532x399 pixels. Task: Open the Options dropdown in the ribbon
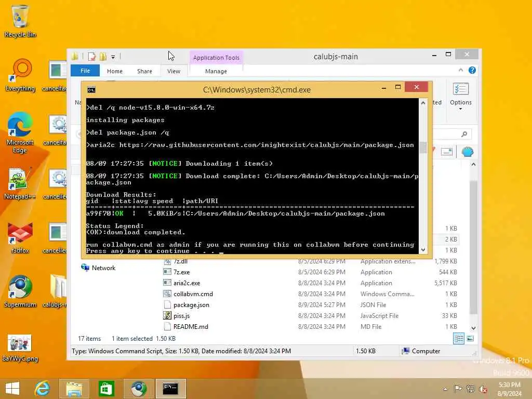460,96
